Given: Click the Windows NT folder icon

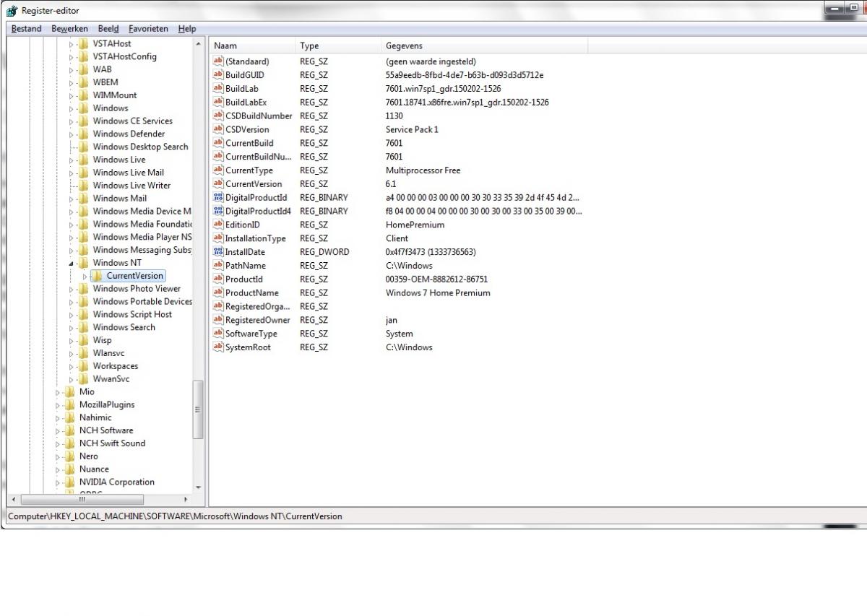Looking at the screenshot, I should 84,263.
